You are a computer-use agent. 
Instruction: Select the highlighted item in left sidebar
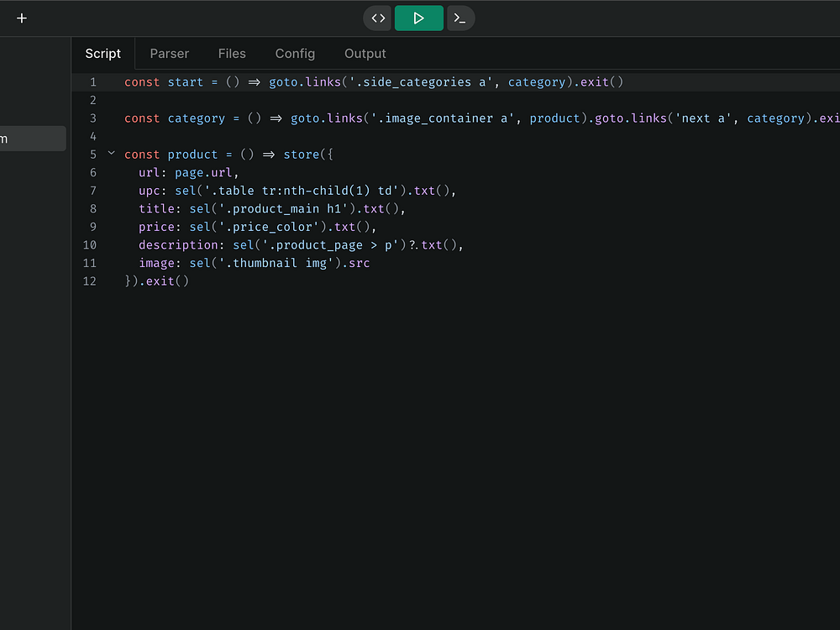click(x=33, y=139)
